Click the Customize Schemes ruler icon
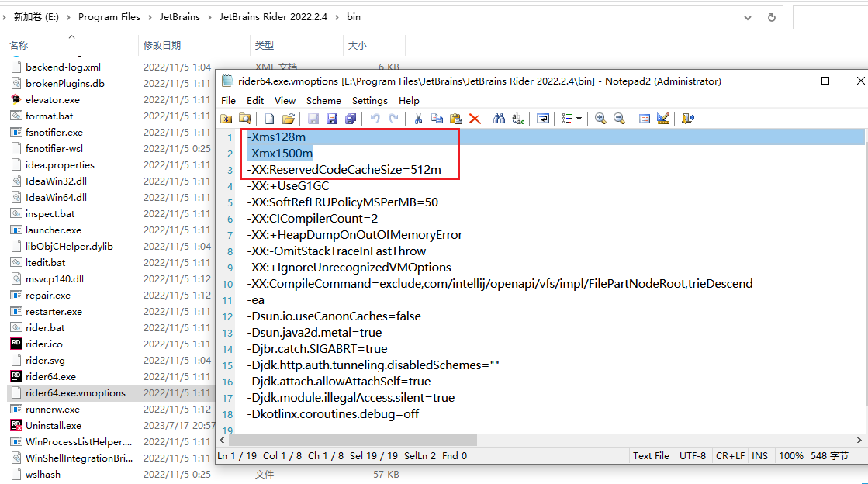 point(662,119)
